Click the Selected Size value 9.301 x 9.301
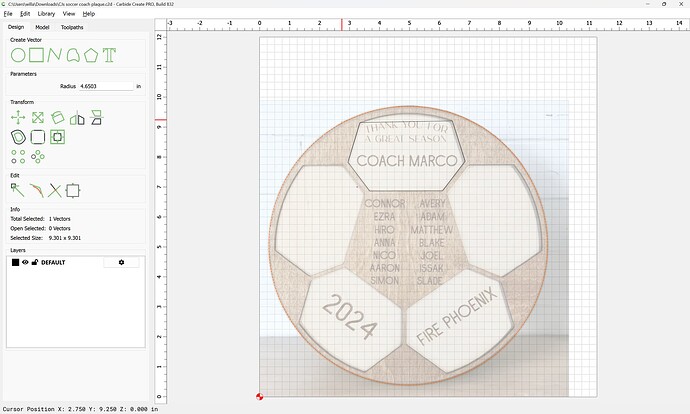690x414 pixels. click(x=65, y=238)
